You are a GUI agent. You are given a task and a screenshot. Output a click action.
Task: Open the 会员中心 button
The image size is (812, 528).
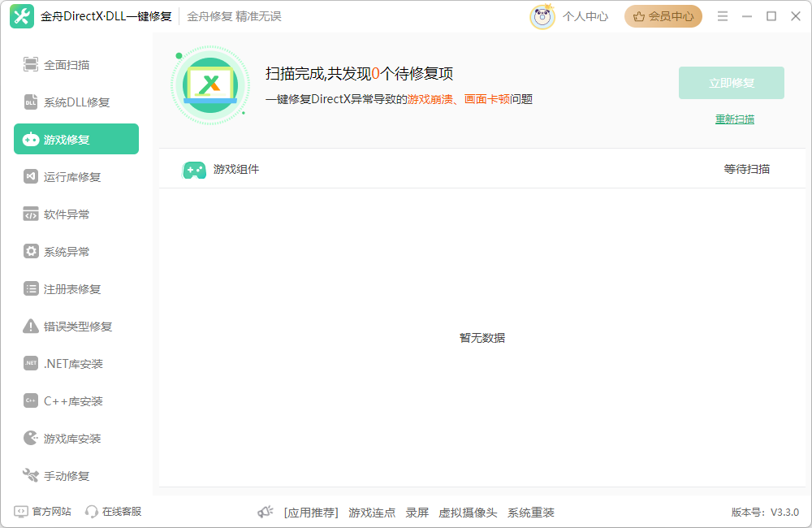tap(663, 16)
